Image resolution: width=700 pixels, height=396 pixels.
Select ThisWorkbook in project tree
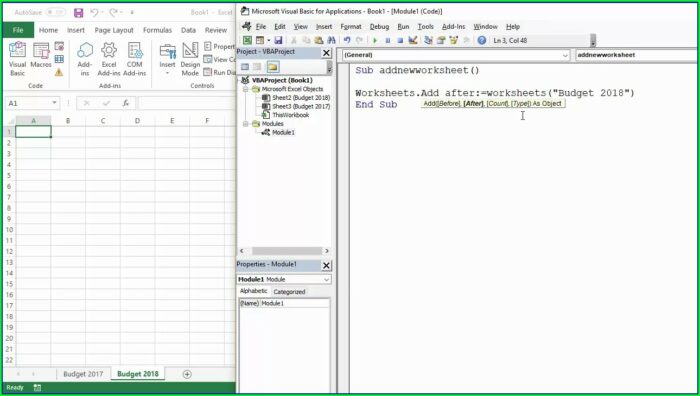290,115
